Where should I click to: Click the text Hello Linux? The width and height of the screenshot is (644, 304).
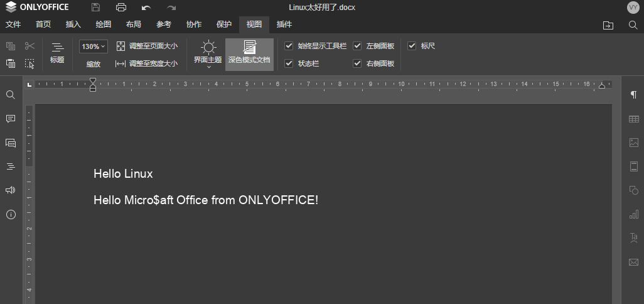tap(123, 174)
